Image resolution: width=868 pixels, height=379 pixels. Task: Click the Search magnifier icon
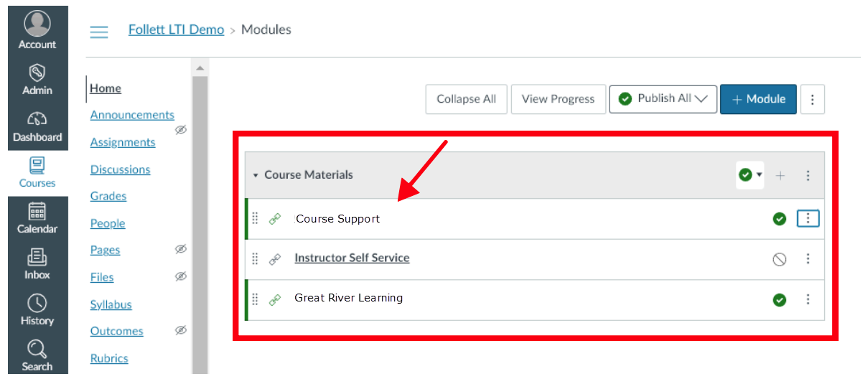coord(37,349)
